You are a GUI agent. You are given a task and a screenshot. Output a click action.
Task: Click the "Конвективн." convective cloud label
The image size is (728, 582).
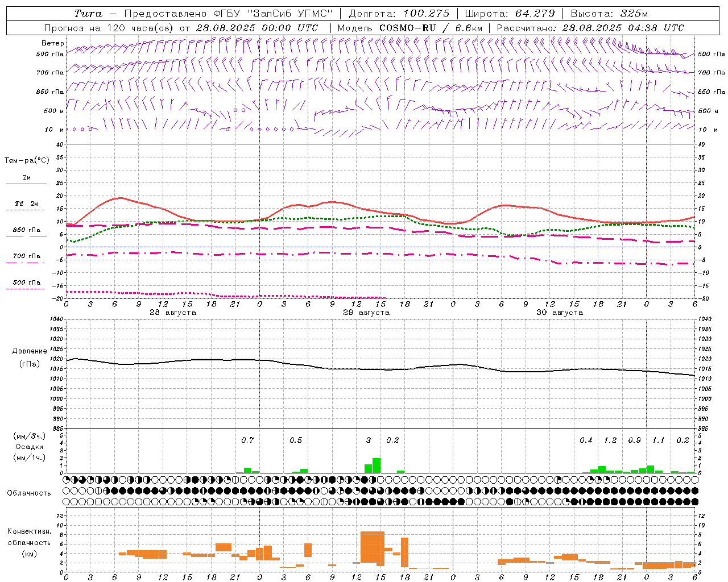point(30,531)
